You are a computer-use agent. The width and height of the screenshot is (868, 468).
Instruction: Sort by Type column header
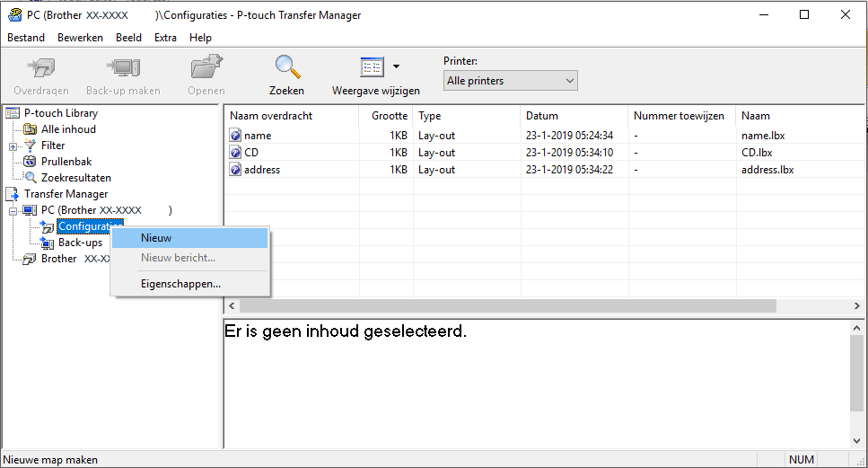(x=467, y=116)
